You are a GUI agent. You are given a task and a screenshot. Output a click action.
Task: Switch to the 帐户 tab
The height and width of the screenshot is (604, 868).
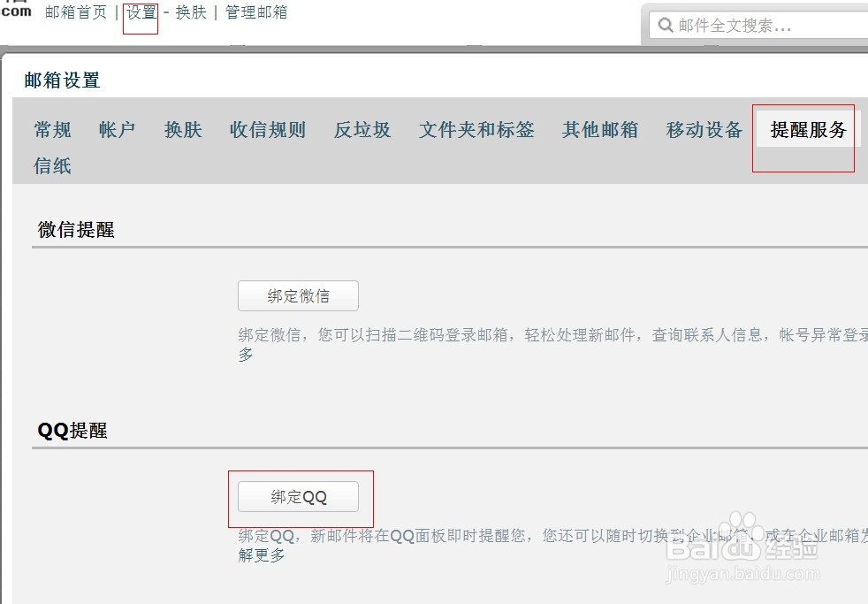[x=116, y=129]
